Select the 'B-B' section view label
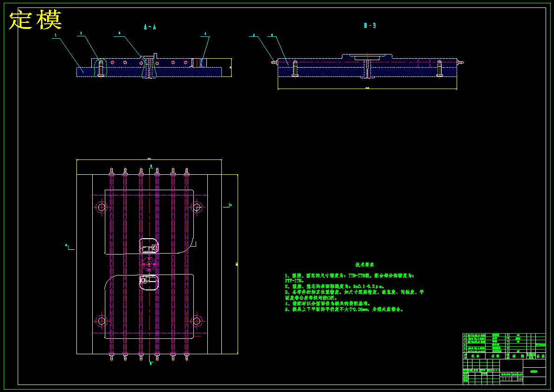Image resolution: width=554 pixels, height=392 pixels. [x=370, y=26]
